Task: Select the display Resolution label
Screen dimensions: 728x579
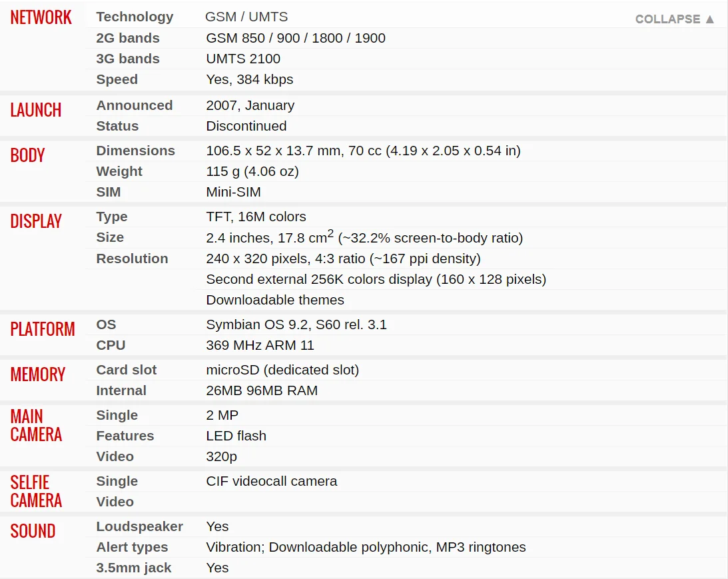Action: [132, 259]
